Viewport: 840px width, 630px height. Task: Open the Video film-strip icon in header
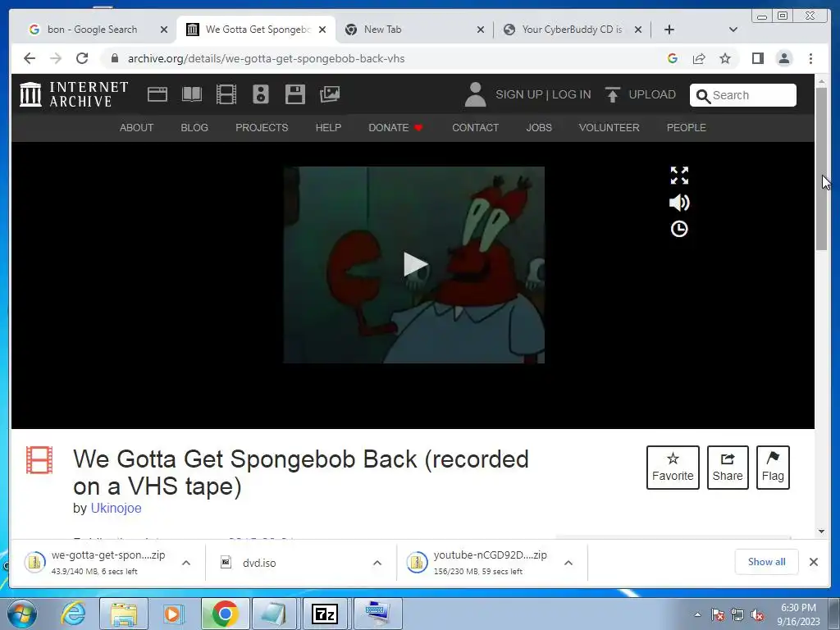(226, 94)
